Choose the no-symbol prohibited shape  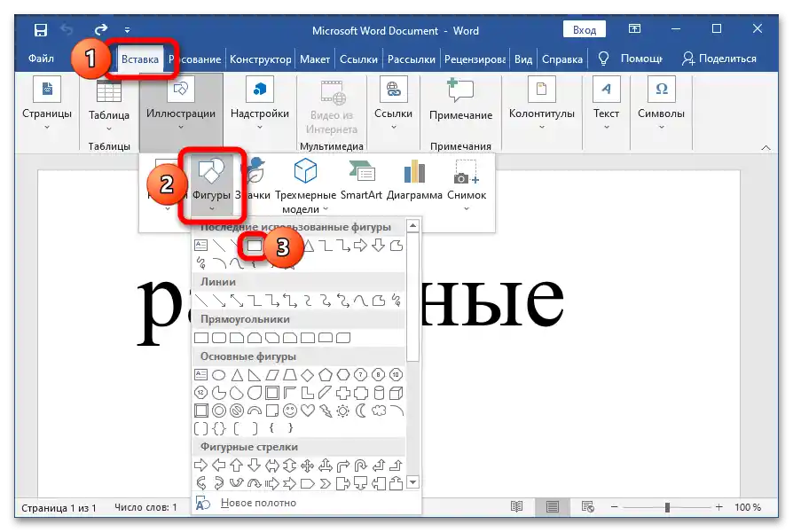236,411
